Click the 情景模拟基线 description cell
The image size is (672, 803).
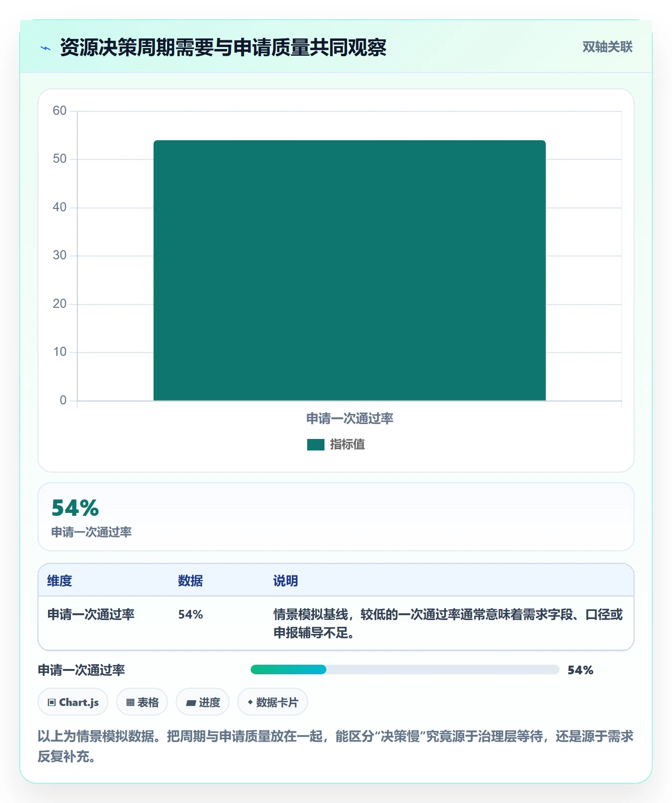pyautogui.click(x=448, y=623)
